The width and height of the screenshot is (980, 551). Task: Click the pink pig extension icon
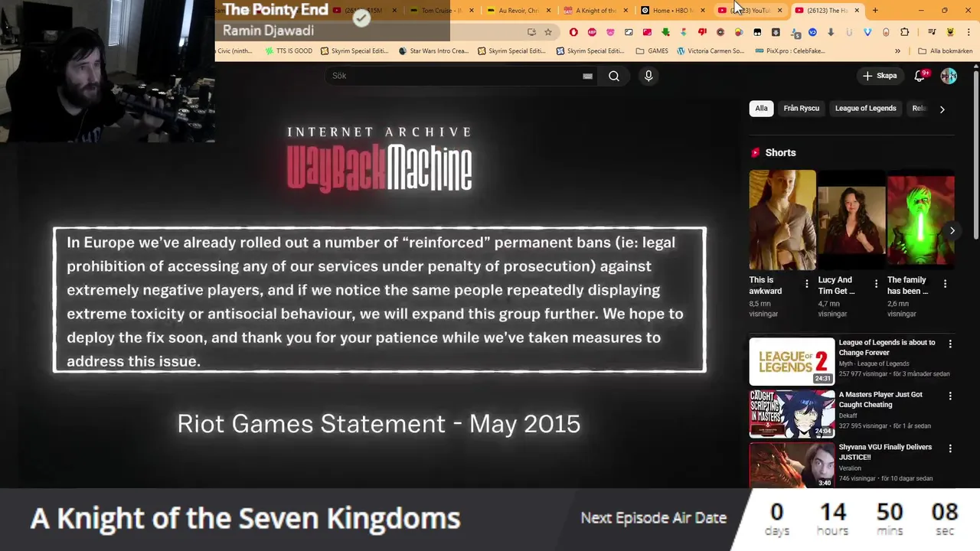click(x=610, y=32)
